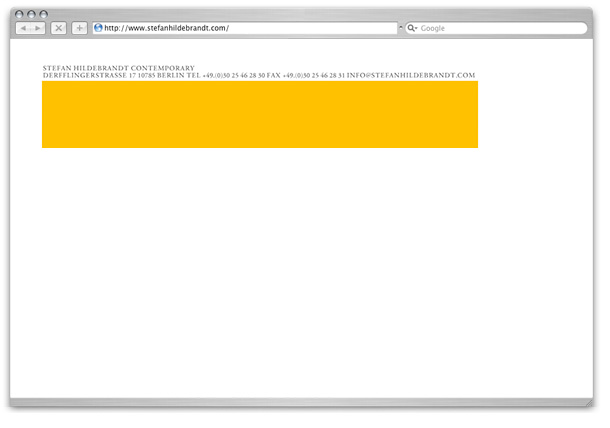Click the info@stefanhildebrandt.com email address
610x428 pixels.
(411, 75)
